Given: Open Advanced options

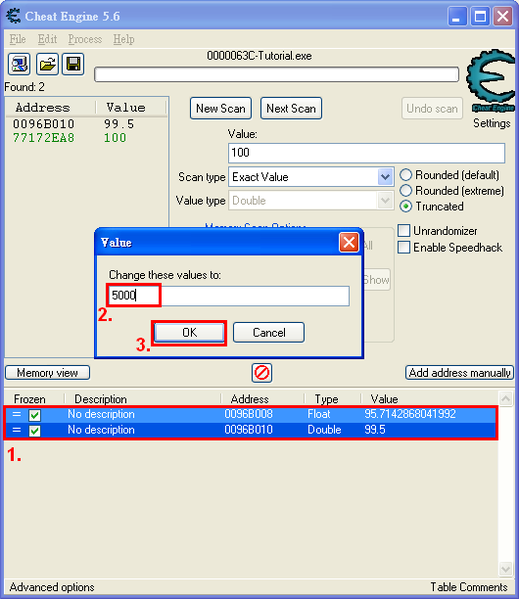Looking at the screenshot, I should pos(52,587).
